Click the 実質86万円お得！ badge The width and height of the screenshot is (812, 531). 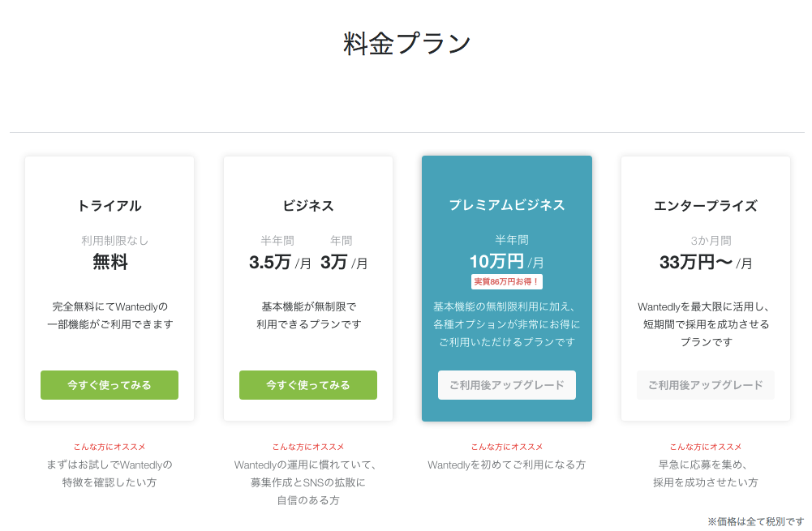[x=507, y=281]
